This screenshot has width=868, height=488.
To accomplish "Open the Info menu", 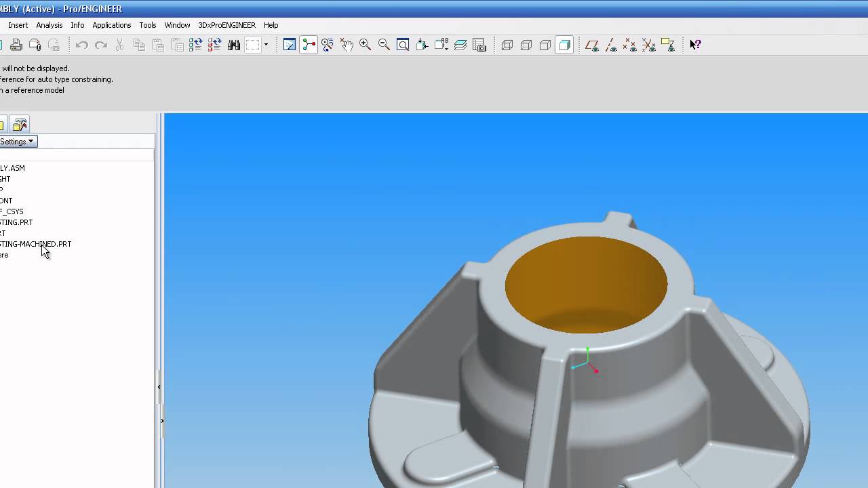I will point(77,25).
